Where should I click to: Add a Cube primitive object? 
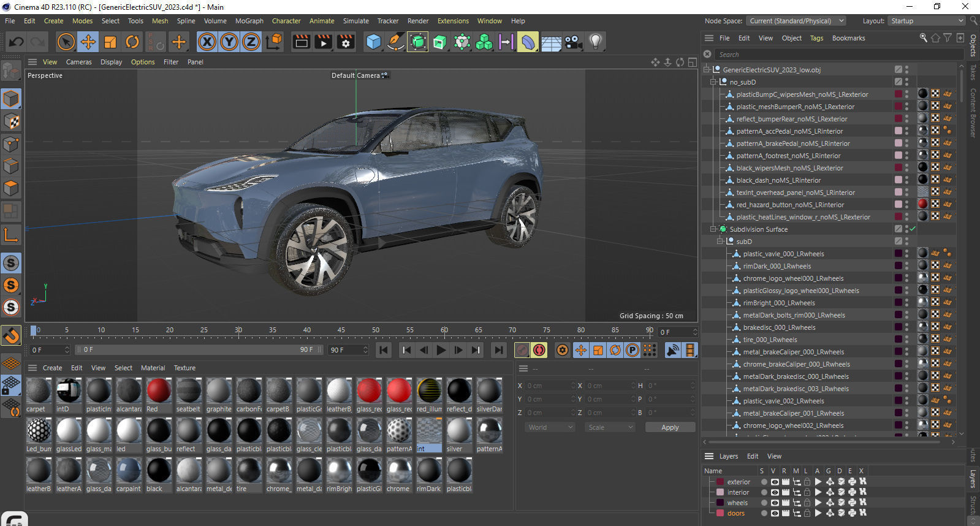(373, 42)
